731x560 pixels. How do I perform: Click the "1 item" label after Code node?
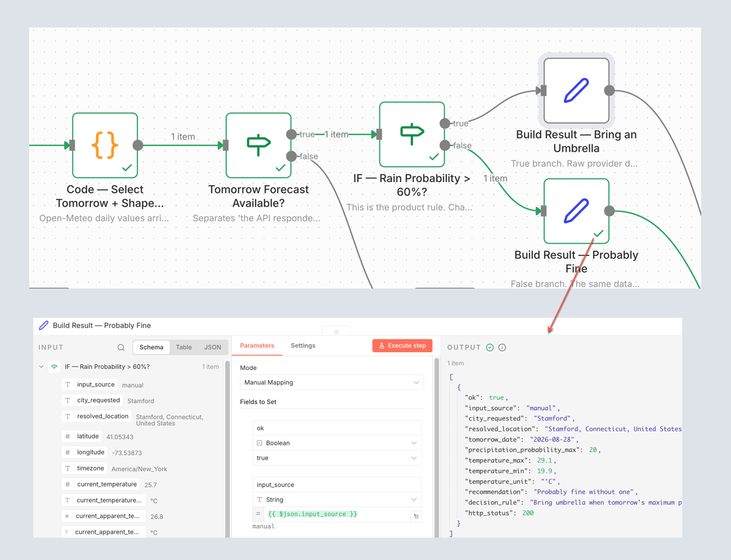click(183, 137)
